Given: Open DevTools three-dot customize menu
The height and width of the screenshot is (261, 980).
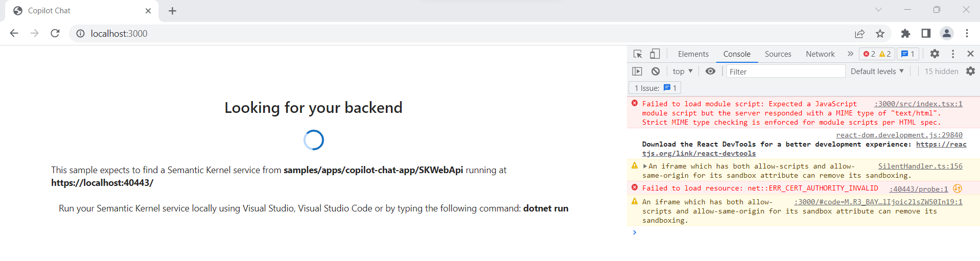Looking at the screenshot, I should pyautogui.click(x=953, y=54).
